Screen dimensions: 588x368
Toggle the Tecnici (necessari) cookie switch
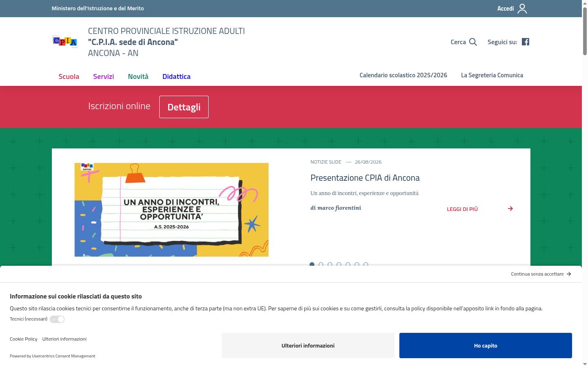point(57,319)
